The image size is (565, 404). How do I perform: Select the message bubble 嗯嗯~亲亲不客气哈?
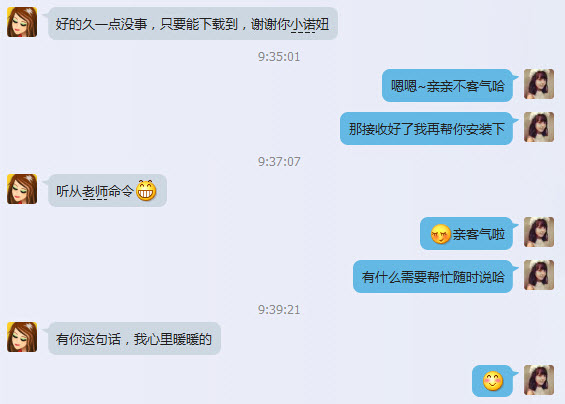447,85
